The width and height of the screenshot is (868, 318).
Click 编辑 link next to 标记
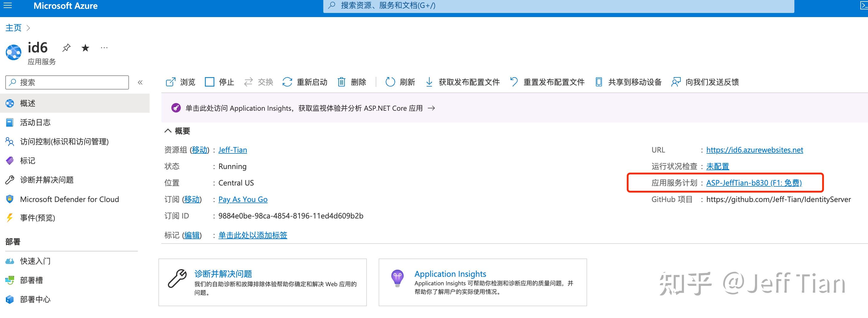192,235
